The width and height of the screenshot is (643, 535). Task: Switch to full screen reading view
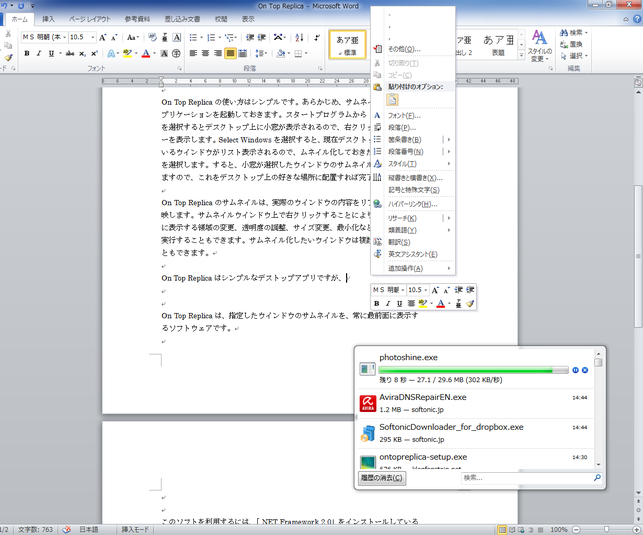(x=512, y=530)
